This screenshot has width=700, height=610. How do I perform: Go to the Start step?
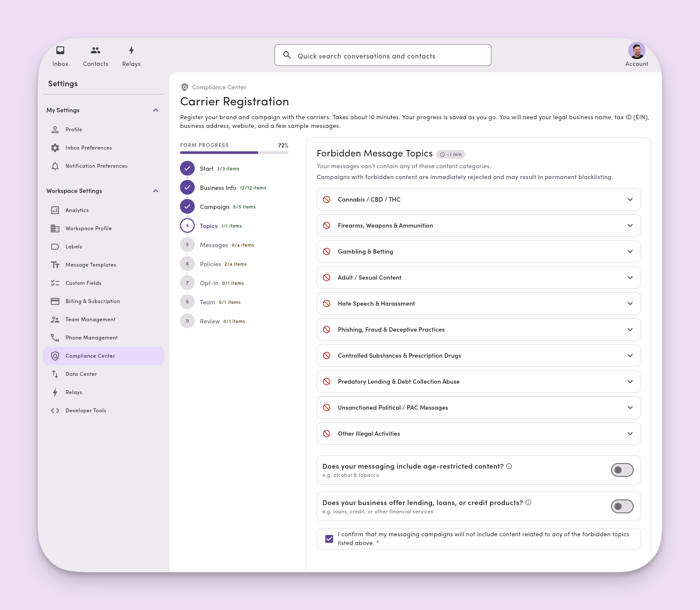coord(210,169)
